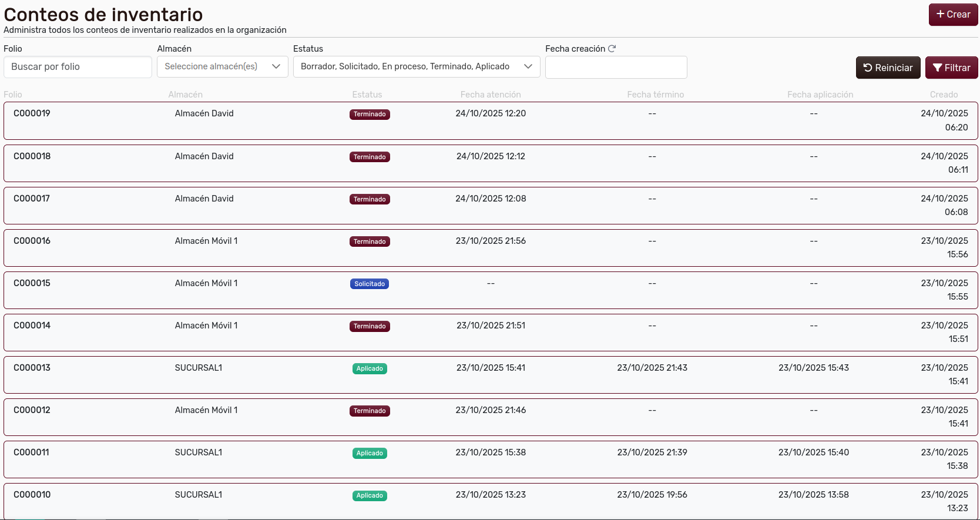This screenshot has height=520, width=980.
Task: Click the refresh icon beside Fecha creación
Action: tap(612, 49)
